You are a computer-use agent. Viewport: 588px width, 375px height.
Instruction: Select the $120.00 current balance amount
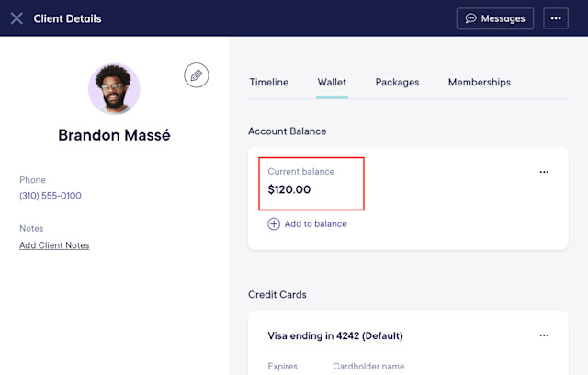coord(289,189)
